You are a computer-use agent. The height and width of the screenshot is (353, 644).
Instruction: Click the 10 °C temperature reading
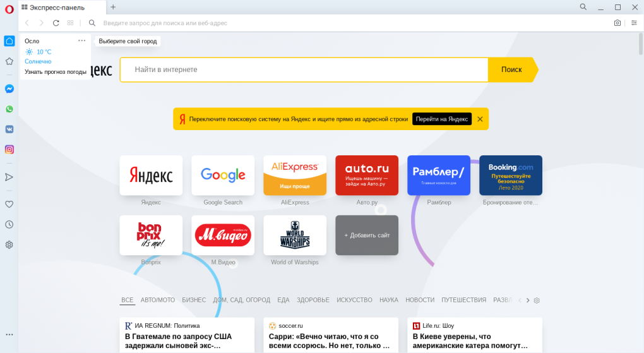(44, 52)
